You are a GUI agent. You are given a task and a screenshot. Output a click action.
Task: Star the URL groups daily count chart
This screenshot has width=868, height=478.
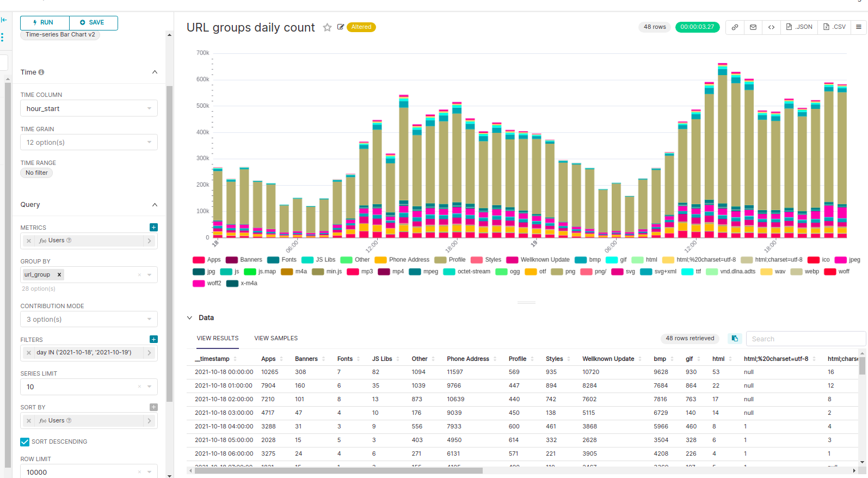[x=327, y=27]
